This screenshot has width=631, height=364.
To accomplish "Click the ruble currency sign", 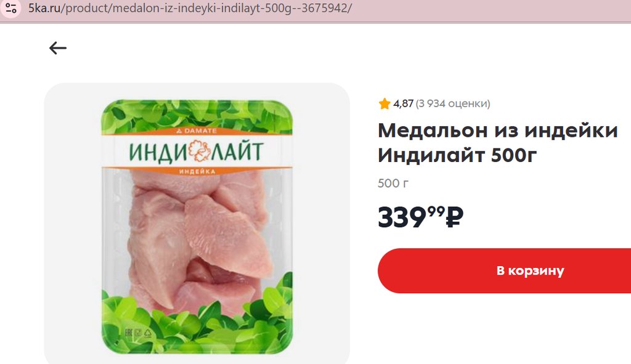I will click(x=455, y=217).
